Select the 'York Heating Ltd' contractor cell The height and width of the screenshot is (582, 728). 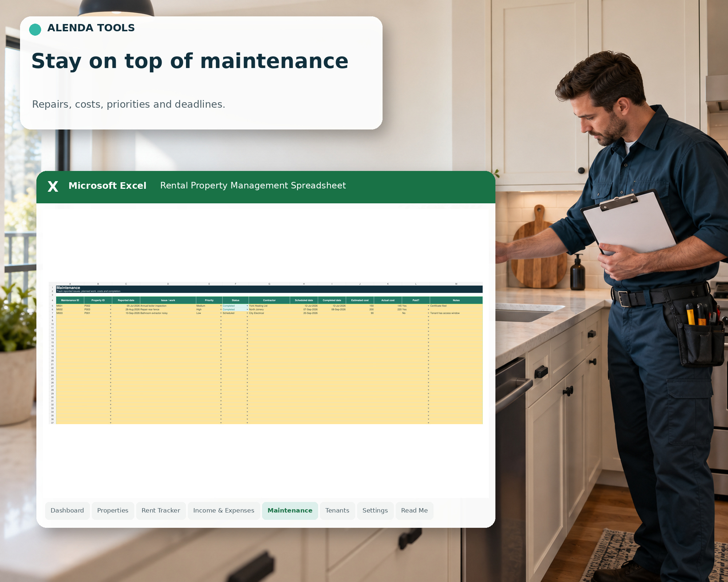[269, 306]
